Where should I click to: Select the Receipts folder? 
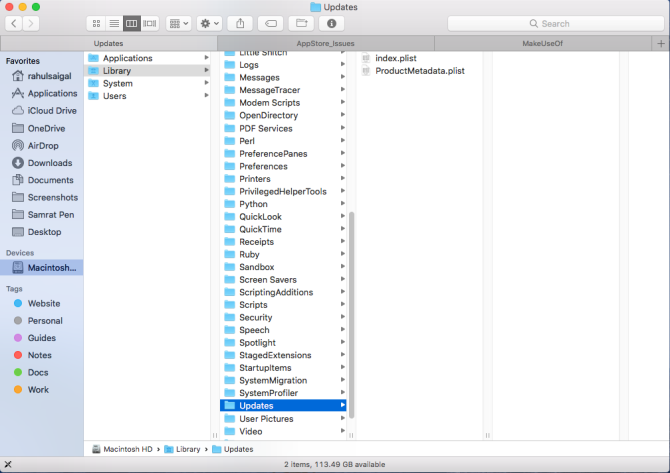click(283, 242)
